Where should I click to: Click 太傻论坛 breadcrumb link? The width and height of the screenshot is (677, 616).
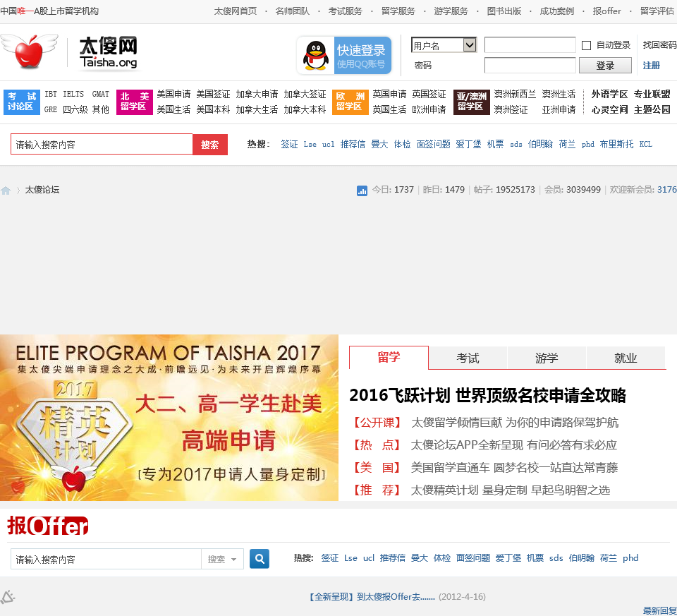click(42, 190)
